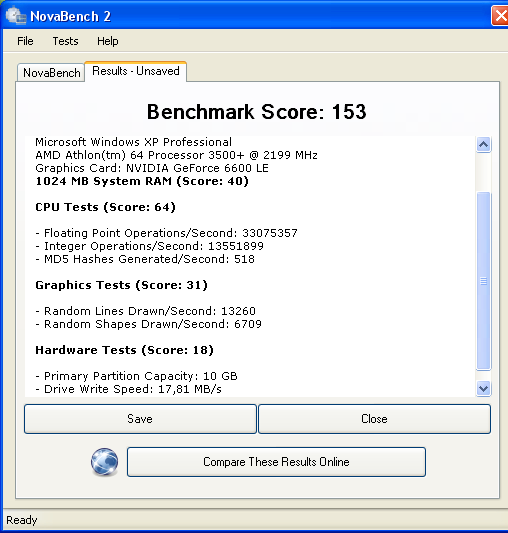Open the Help menu
This screenshot has width=508, height=533.
point(108,41)
